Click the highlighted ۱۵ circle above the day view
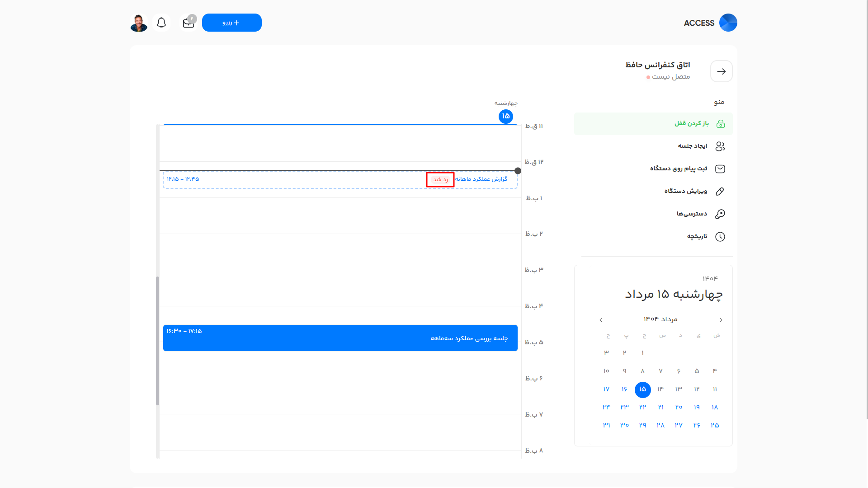The image size is (868, 488). 506,117
